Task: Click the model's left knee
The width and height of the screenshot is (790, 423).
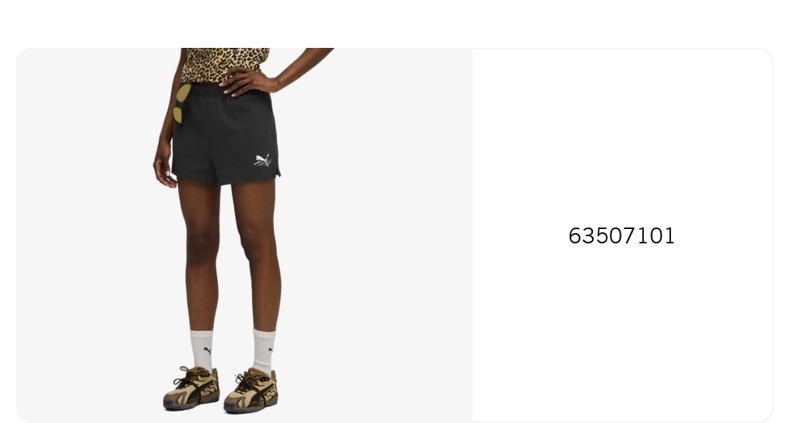Action: (201, 243)
